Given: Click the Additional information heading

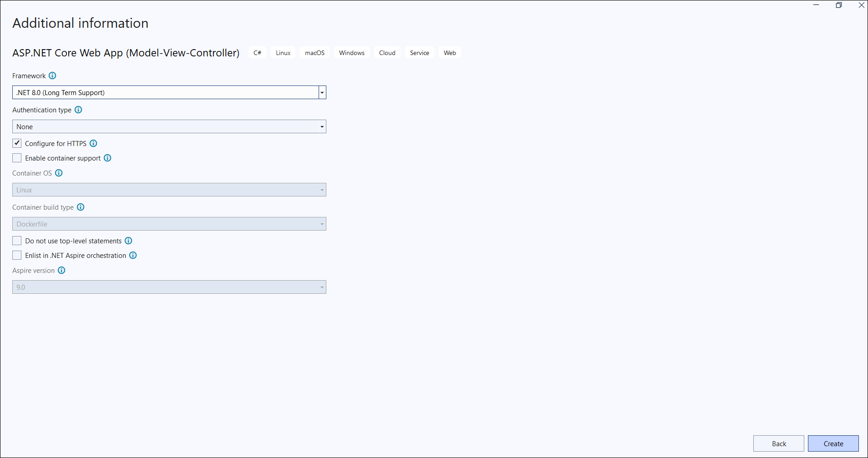Looking at the screenshot, I should 81,23.
